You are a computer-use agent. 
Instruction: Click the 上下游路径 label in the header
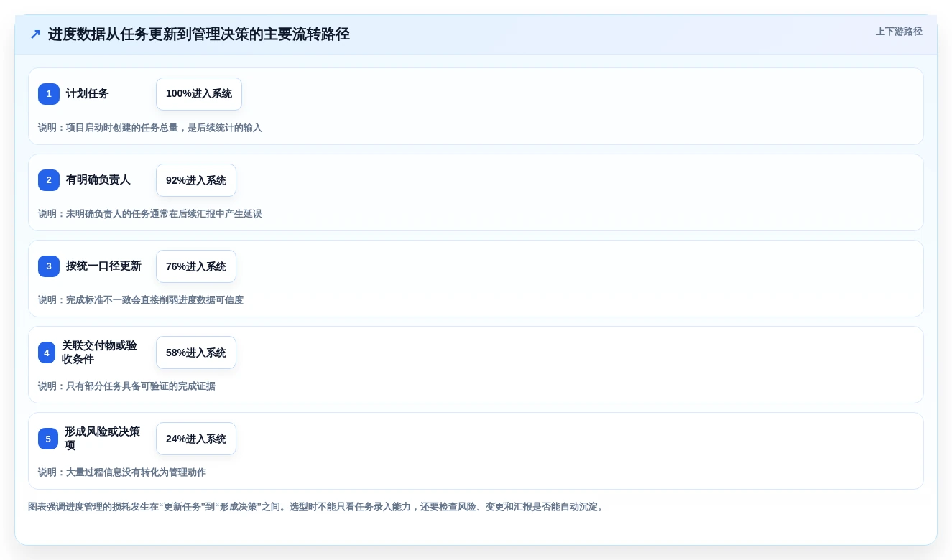899,32
